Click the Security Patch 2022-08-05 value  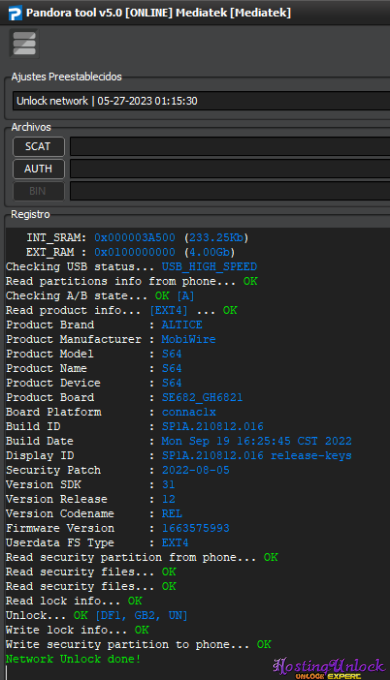click(196, 470)
